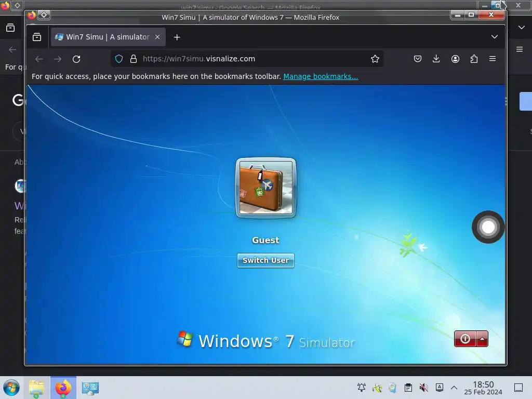Expand the shutdown options arrow
Image resolution: width=532 pixels, height=399 pixels.
(482, 339)
